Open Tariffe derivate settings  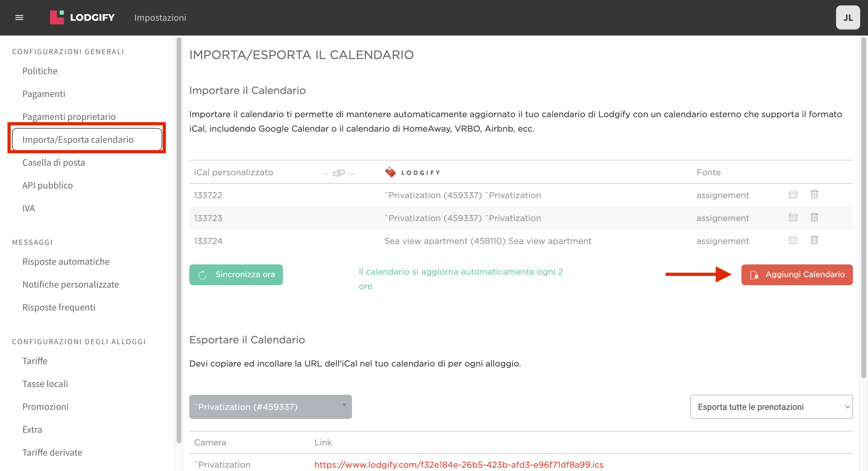[x=52, y=453]
